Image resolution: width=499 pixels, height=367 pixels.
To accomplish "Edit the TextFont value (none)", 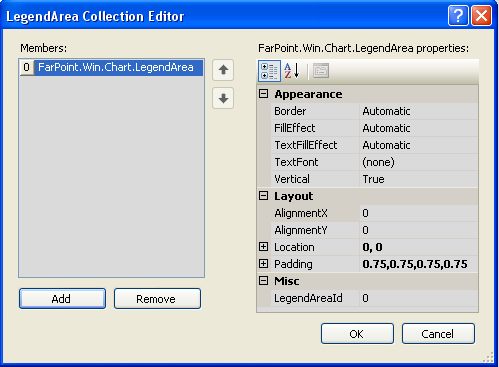I will pyautogui.click(x=419, y=162).
